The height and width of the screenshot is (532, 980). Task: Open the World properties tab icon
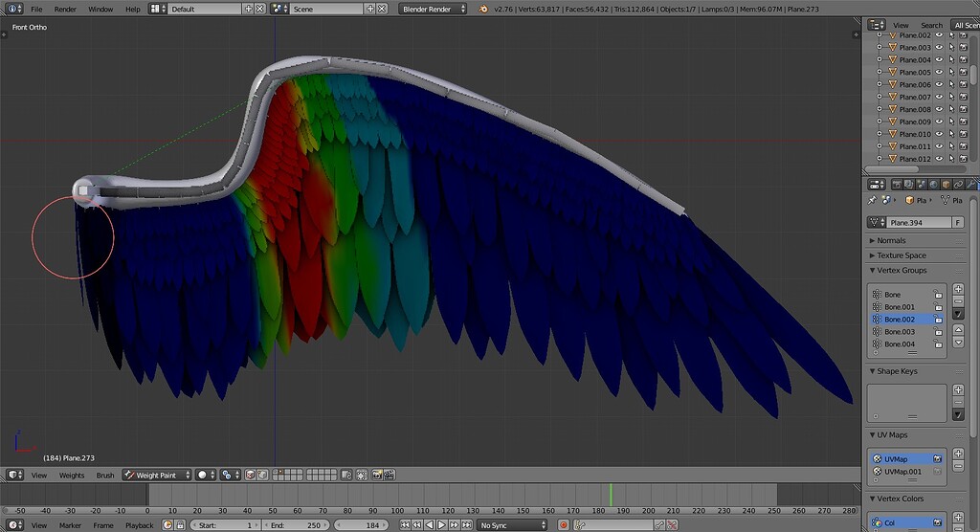tap(934, 185)
